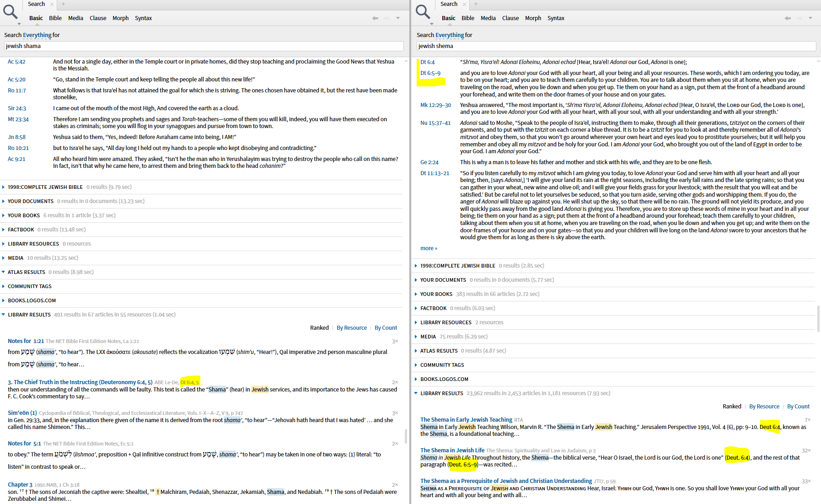The height and width of the screenshot is (504, 821).
Task: Go back using the right panel's back arrow
Action: [788, 18]
